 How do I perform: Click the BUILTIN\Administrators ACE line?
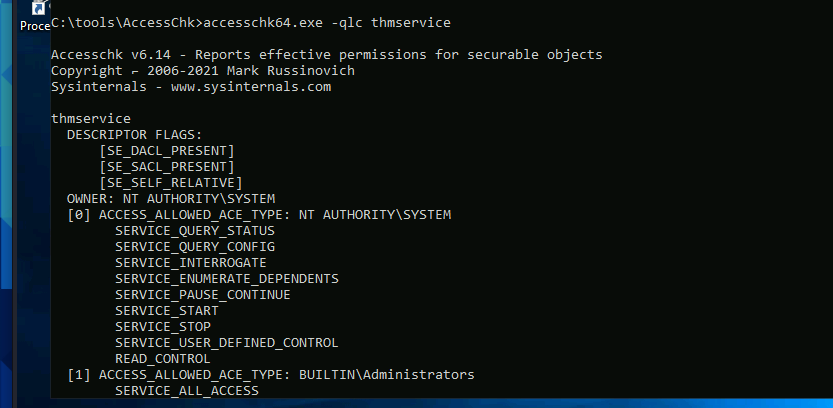click(x=271, y=375)
